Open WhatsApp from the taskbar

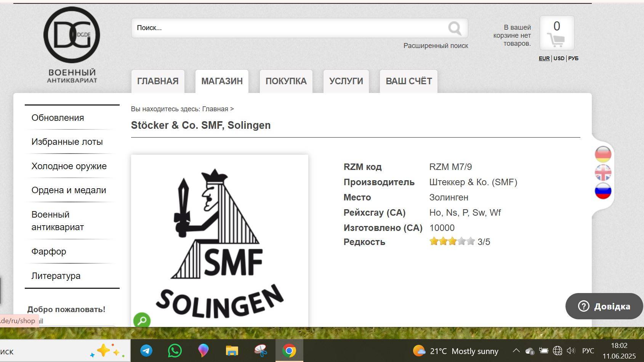click(x=175, y=351)
